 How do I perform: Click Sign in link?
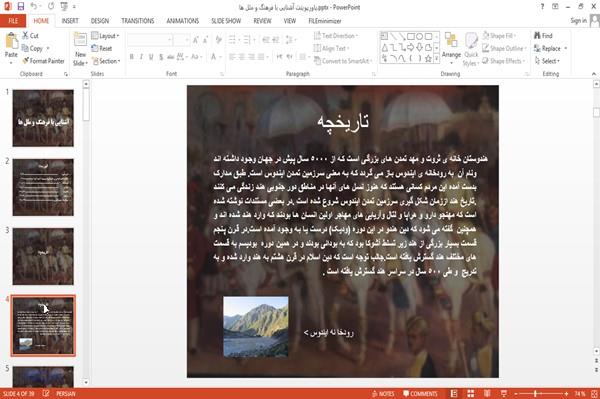[578, 20]
